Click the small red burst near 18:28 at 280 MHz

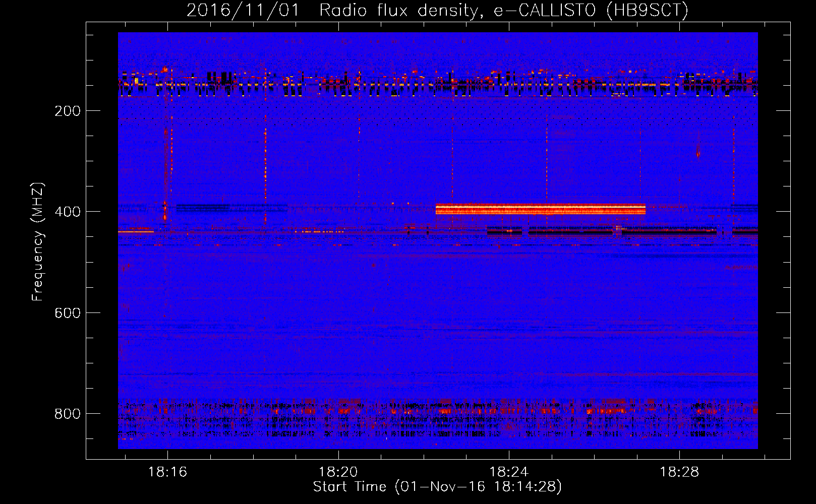(x=698, y=151)
